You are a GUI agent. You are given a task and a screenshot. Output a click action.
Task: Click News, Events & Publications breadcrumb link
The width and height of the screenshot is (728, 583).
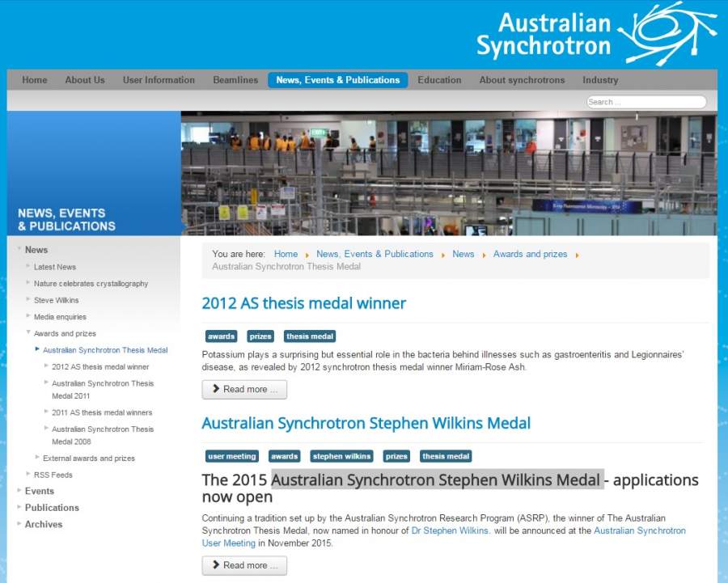[x=375, y=254]
